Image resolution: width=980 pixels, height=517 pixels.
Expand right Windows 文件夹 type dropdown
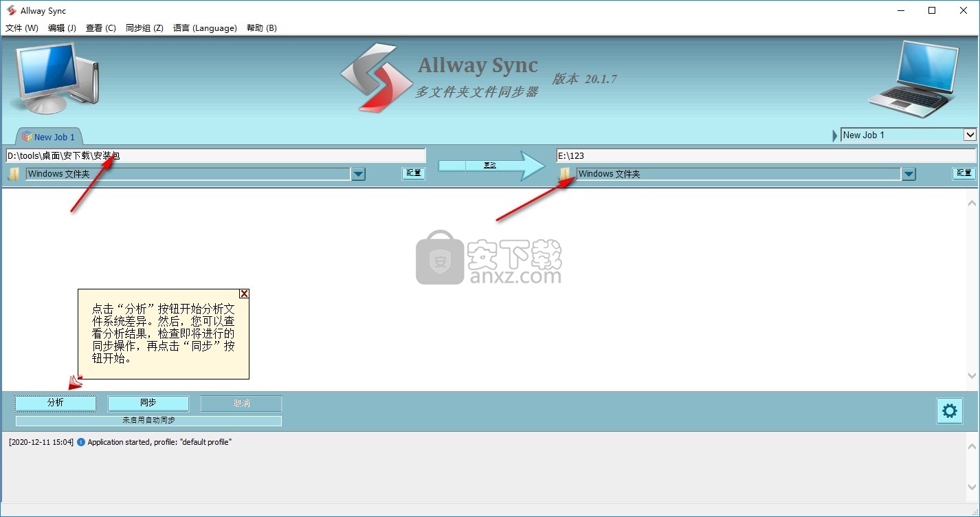pyautogui.click(x=909, y=175)
